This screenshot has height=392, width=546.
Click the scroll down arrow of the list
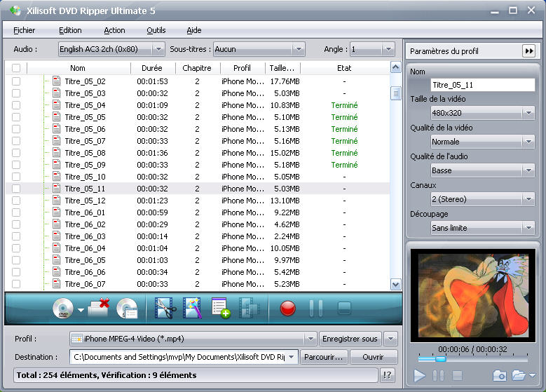pyautogui.click(x=395, y=285)
